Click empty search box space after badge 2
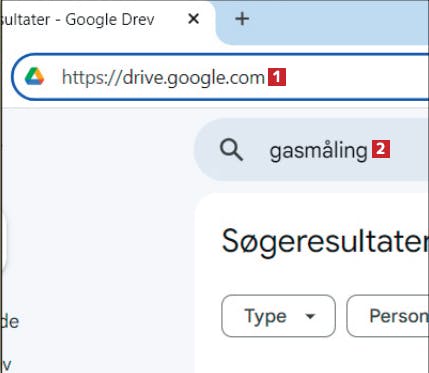429x373 pixels. 410,149
